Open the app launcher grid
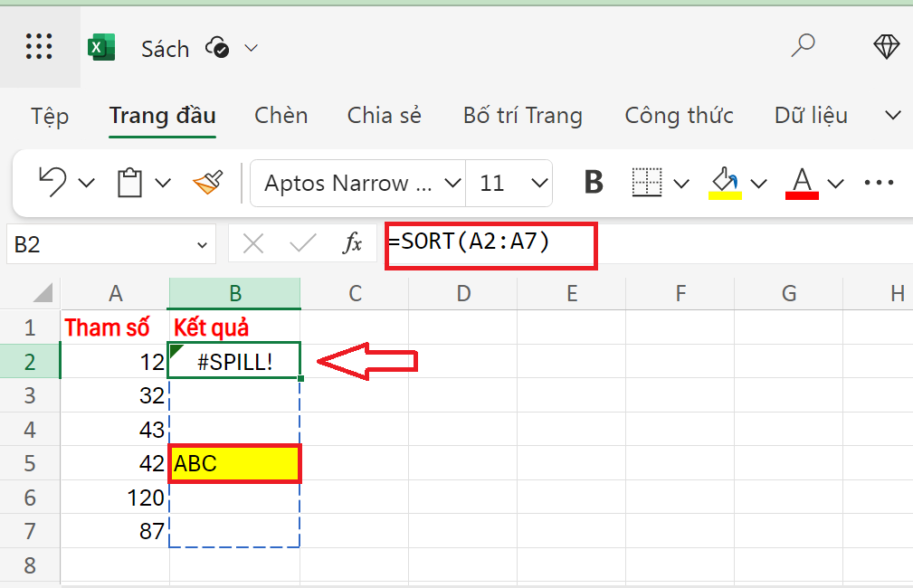This screenshot has width=913, height=588. [x=39, y=46]
